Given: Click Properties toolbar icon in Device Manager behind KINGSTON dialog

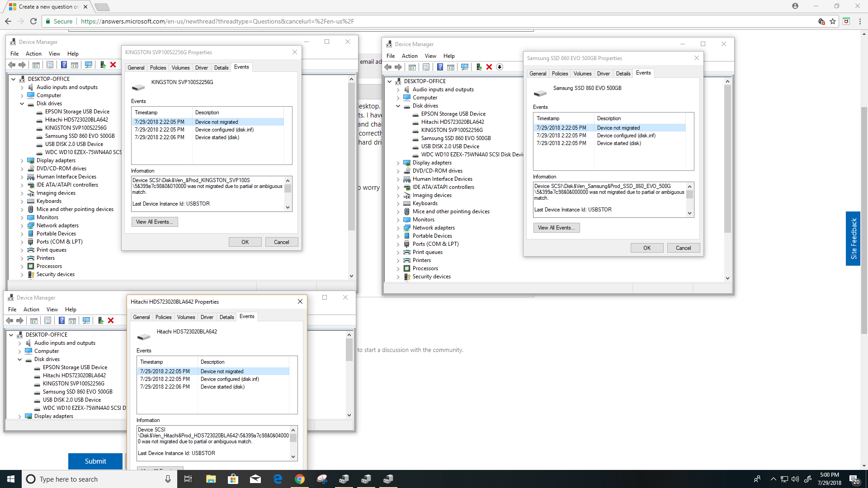Looking at the screenshot, I should click(50, 65).
